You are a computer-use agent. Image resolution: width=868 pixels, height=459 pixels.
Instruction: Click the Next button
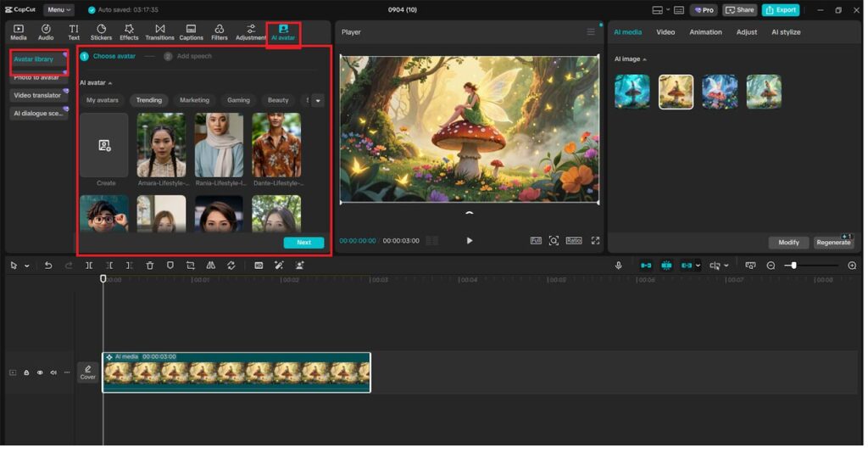coord(303,243)
